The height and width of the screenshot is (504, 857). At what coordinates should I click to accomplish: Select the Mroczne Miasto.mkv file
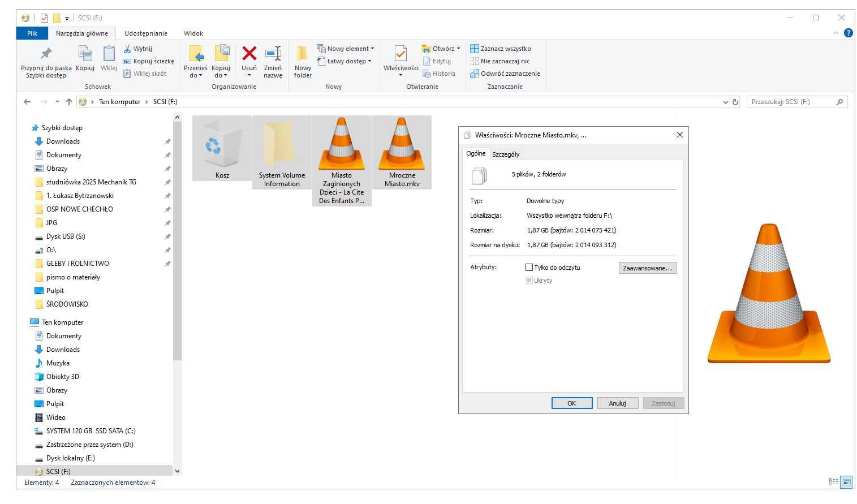point(402,152)
